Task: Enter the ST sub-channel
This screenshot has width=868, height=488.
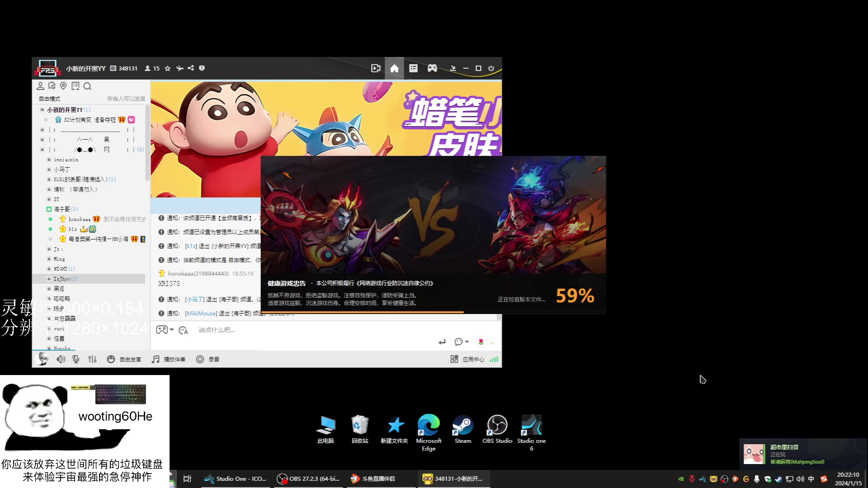Action: tap(56, 199)
